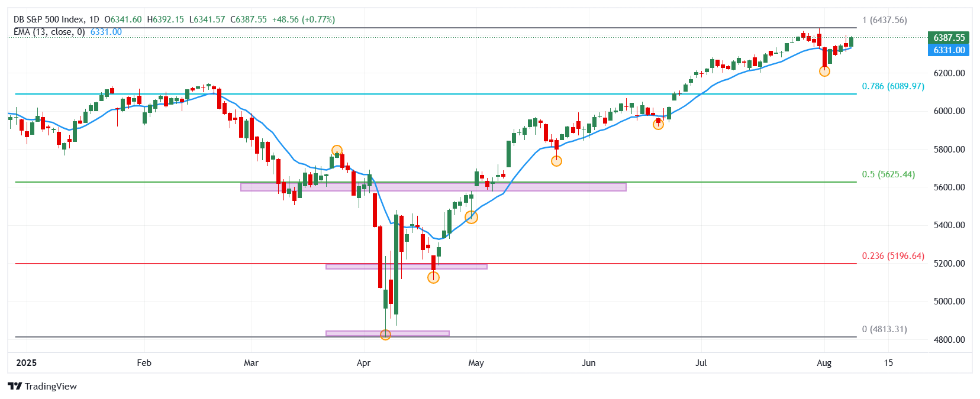The width and height of the screenshot is (980, 399).
Task: Click the Apr label on the time axis
Action: point(363,363)
